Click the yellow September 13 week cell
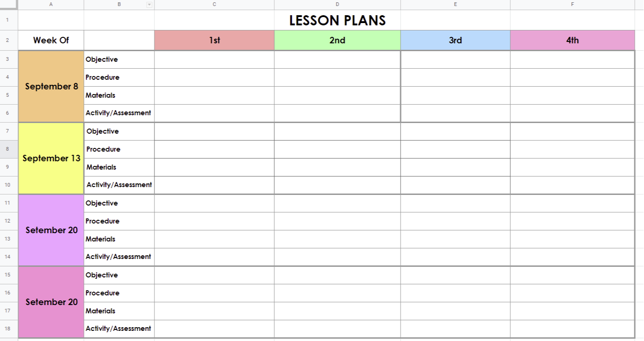644x341 pixels. pos(51,158)
